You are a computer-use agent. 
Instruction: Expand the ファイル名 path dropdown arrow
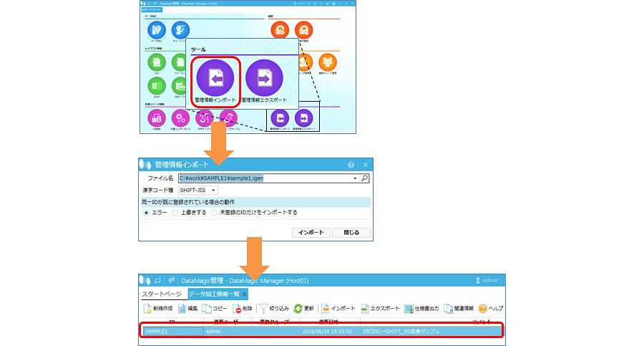pos(355,178)
